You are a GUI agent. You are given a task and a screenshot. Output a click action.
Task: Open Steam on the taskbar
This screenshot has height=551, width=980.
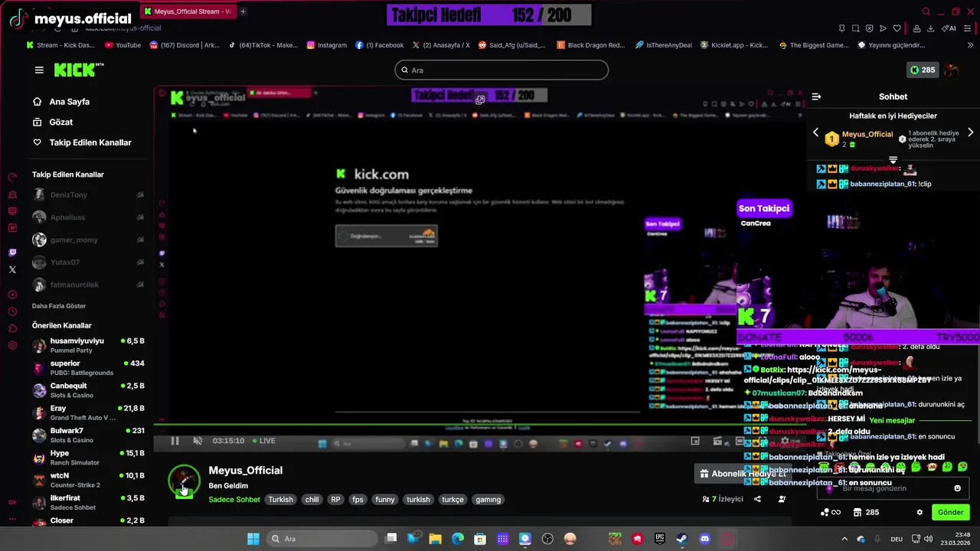(x=681, y=539)
